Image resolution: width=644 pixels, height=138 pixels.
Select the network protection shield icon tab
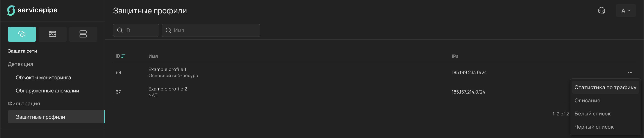pyautogui.click(x=22, y=34)
